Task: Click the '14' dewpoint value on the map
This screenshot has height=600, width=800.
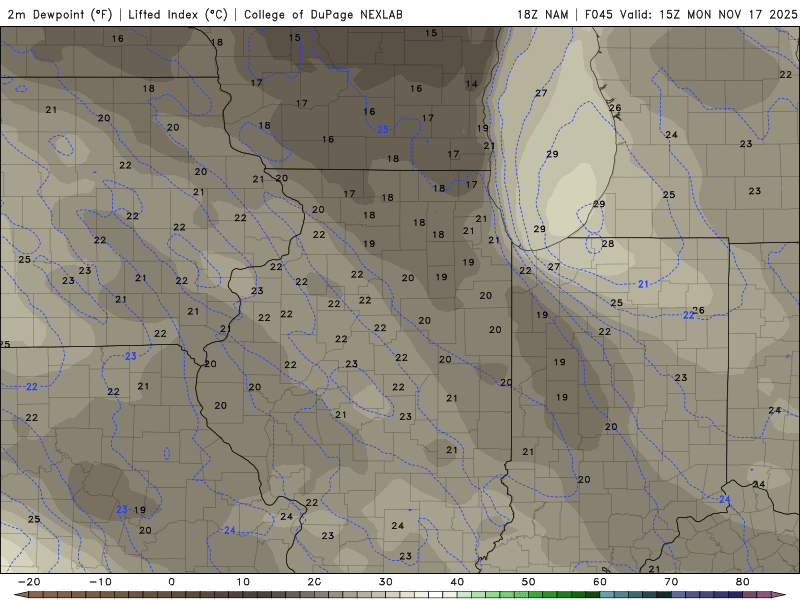Action: (x=471, y=84)
